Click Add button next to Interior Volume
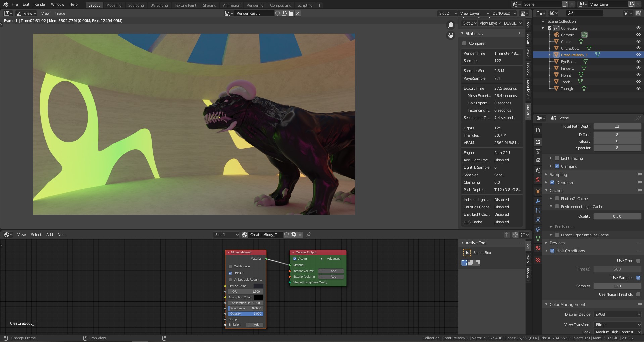The width and height of the screenshot is (644, 342). (331, 271)
